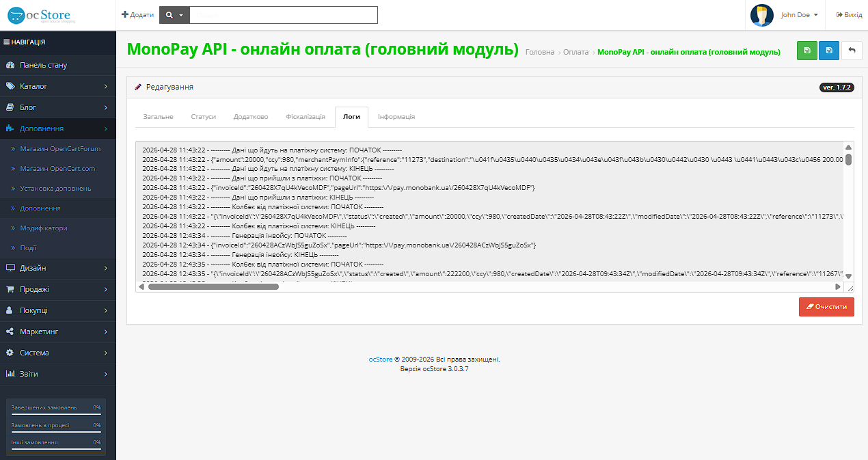Go to Оплата breadcrumb
Image resolution: width=868 pixels, height=460 pixels.
pyautogui.click(x=576, y=52)
